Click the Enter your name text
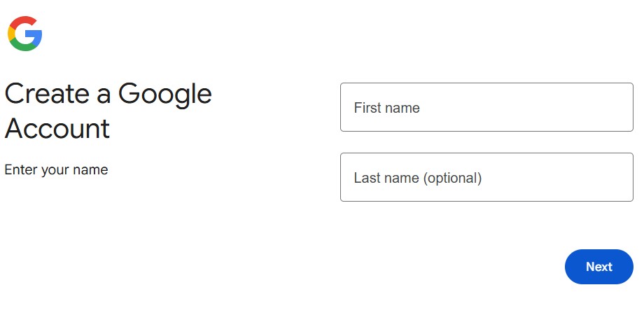This screenshot has width=644, height=313. [56, 169]
